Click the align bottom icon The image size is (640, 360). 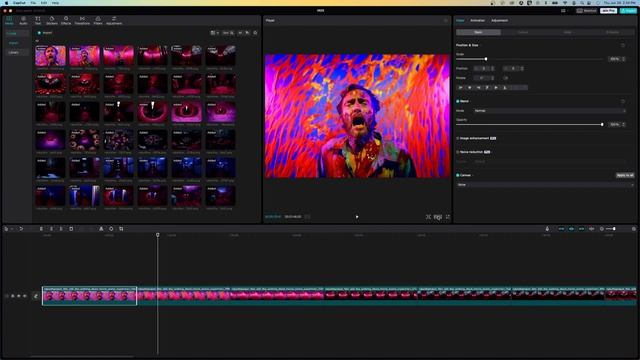(x=505, y=87)
